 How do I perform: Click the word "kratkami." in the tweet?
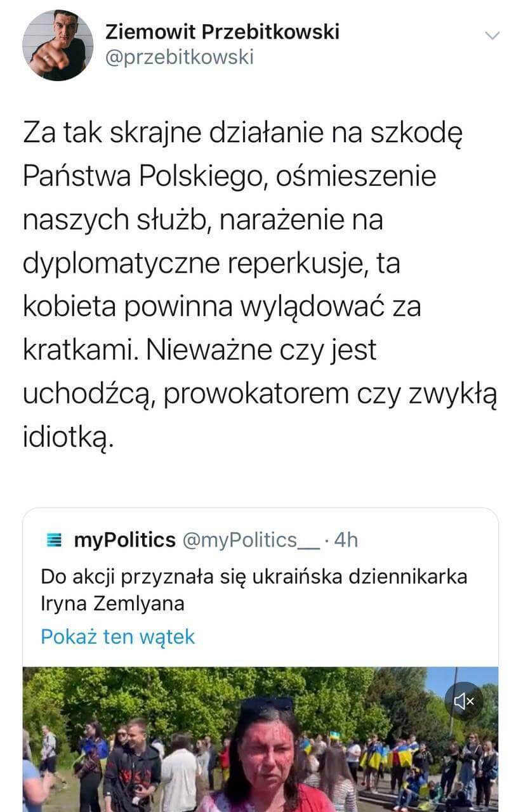point(72,350)
